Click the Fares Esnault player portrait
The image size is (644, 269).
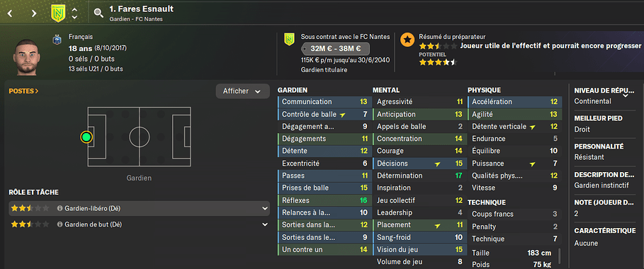28,57
